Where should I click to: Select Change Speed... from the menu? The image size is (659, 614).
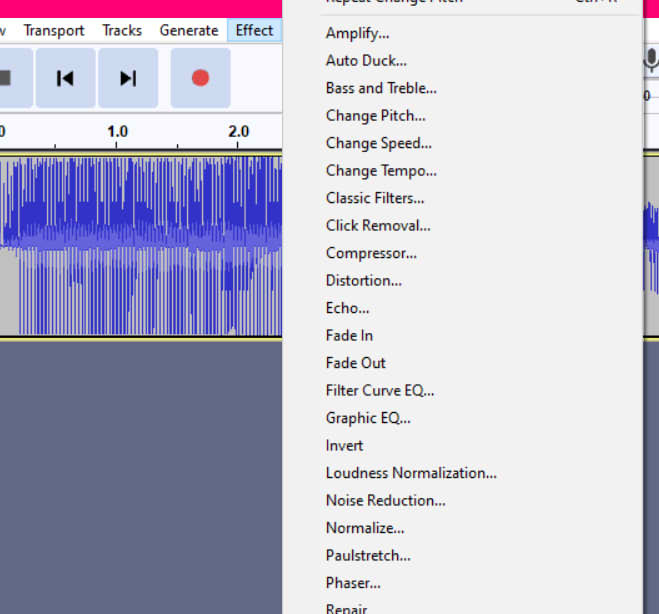point(462,143)
